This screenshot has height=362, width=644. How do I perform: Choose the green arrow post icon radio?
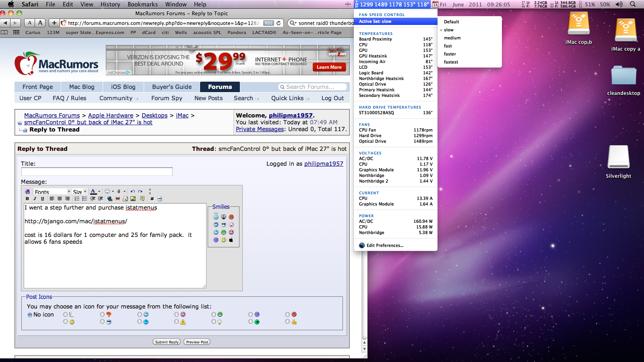pos(250,321)
